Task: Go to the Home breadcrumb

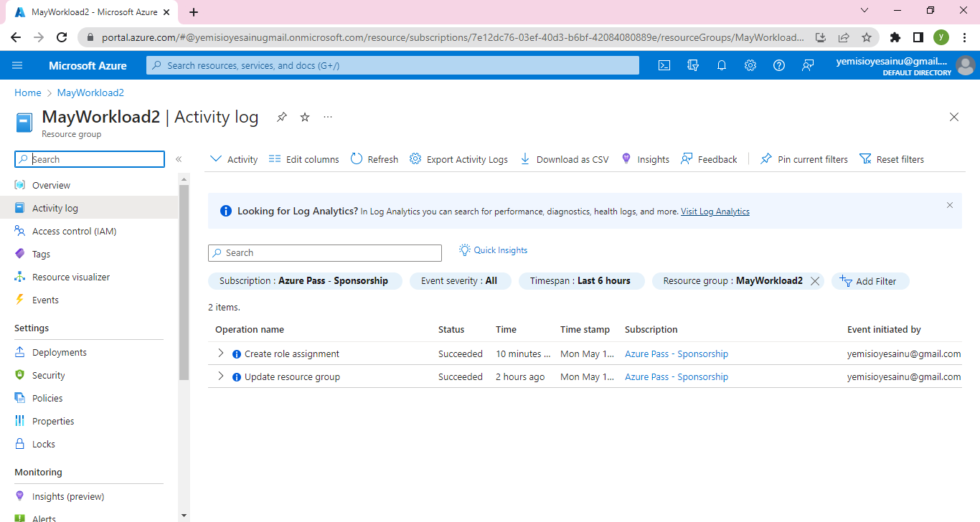Action: 28,92
